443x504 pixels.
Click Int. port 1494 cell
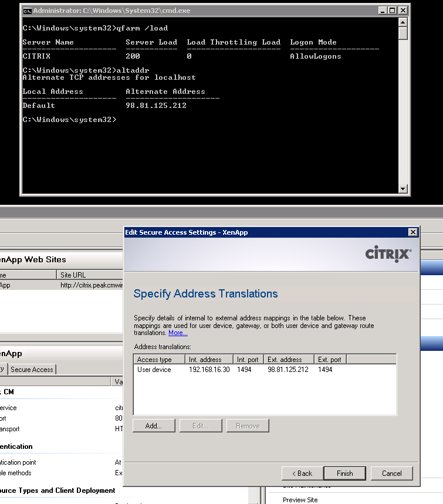pos(244,370)
